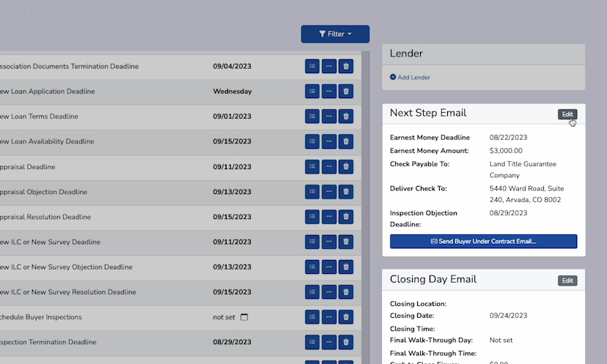Open more options for New Loan Availability Deadline
The width and height of the screenshot is (607, 364).
click(x=329, y=141)
